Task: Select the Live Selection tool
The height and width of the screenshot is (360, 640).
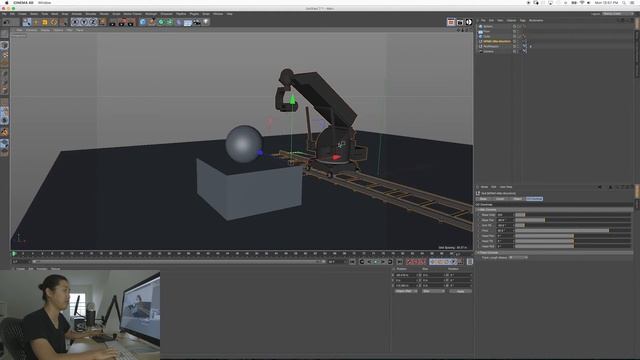Action: tap(27, 22)
